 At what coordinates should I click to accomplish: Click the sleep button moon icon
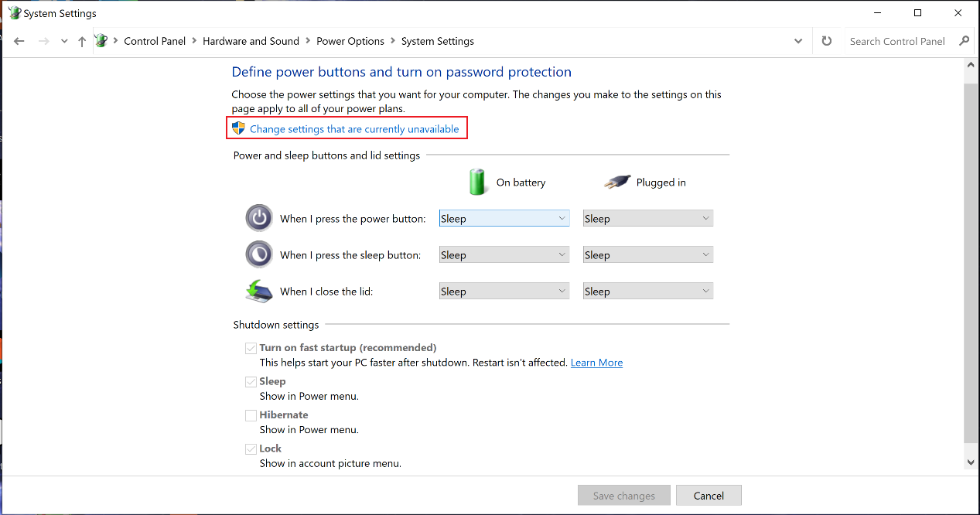259,254
